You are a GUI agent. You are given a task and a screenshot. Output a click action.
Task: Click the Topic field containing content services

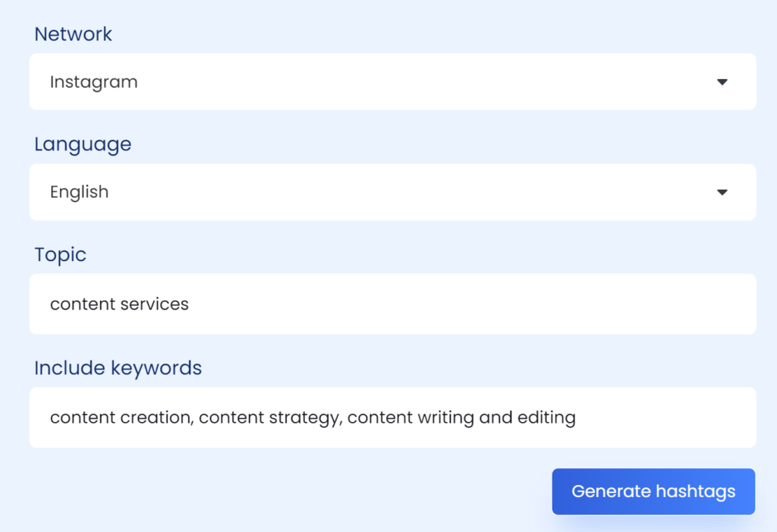pyautogui.click(x=392, y=304)
